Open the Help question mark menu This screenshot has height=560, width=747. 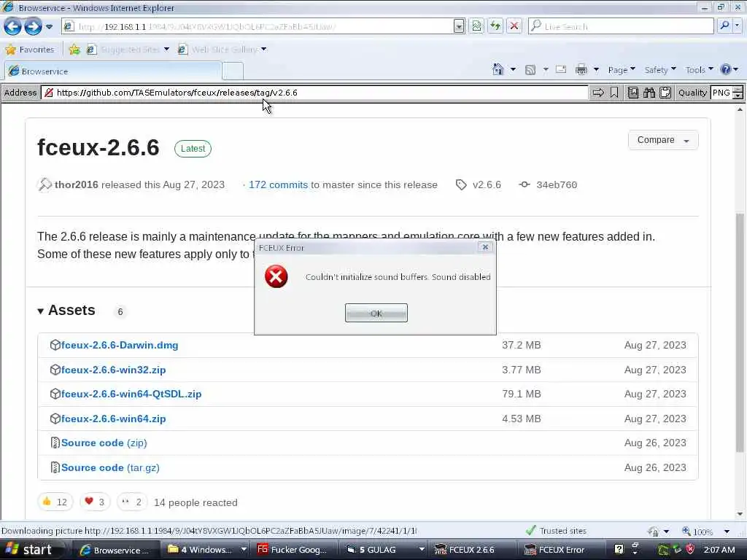(729, 70)
